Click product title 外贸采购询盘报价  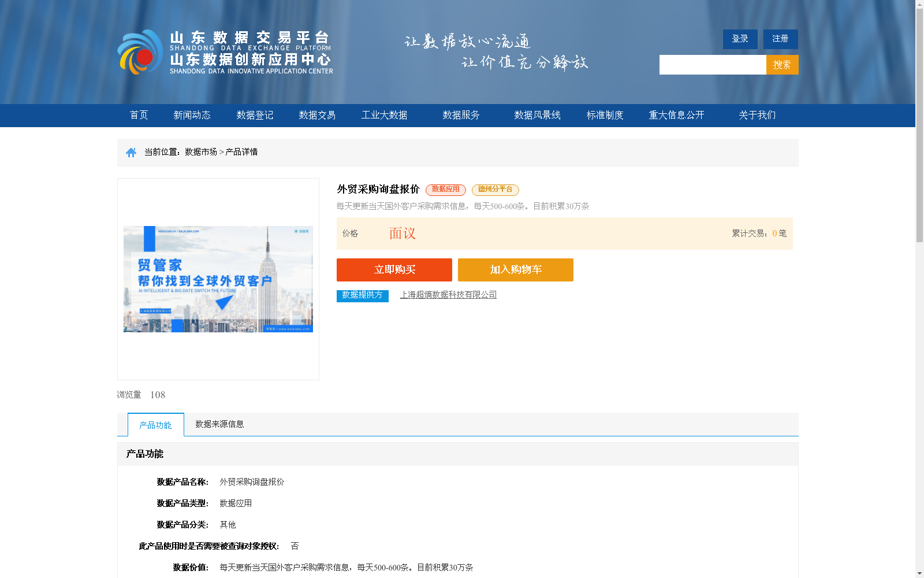click(378, 189)
